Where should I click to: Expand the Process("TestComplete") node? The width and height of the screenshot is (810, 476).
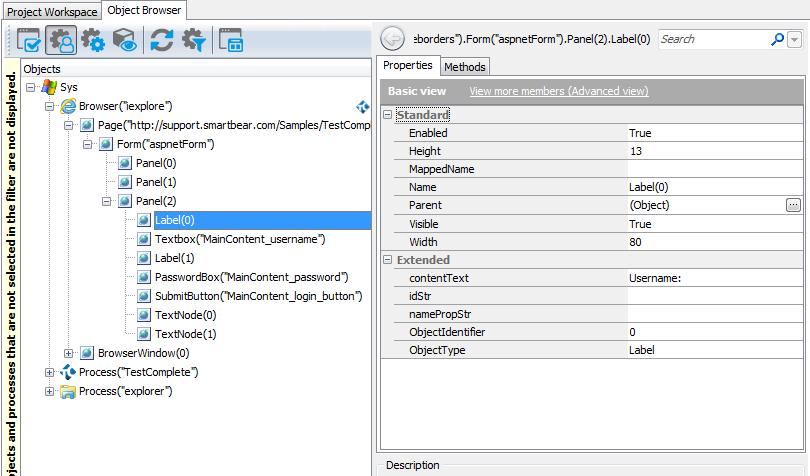click(x=50, y=372)
